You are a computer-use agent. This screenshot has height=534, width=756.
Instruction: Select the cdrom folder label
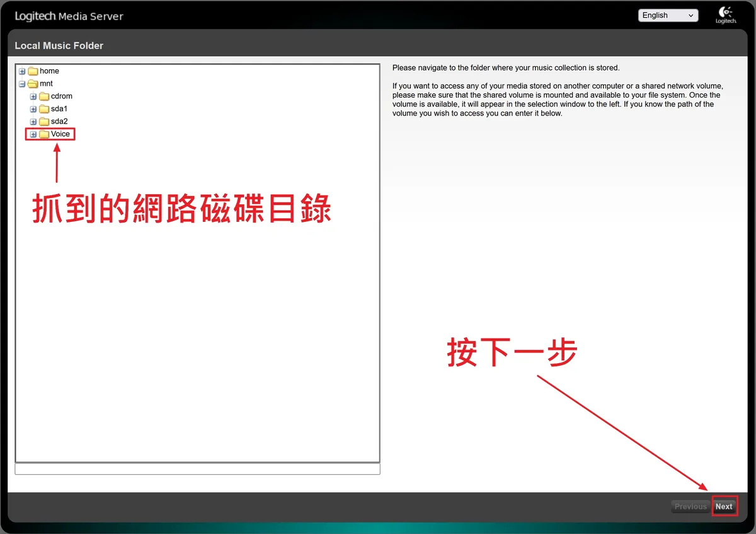pyautogui.click(x=62, y=96)
